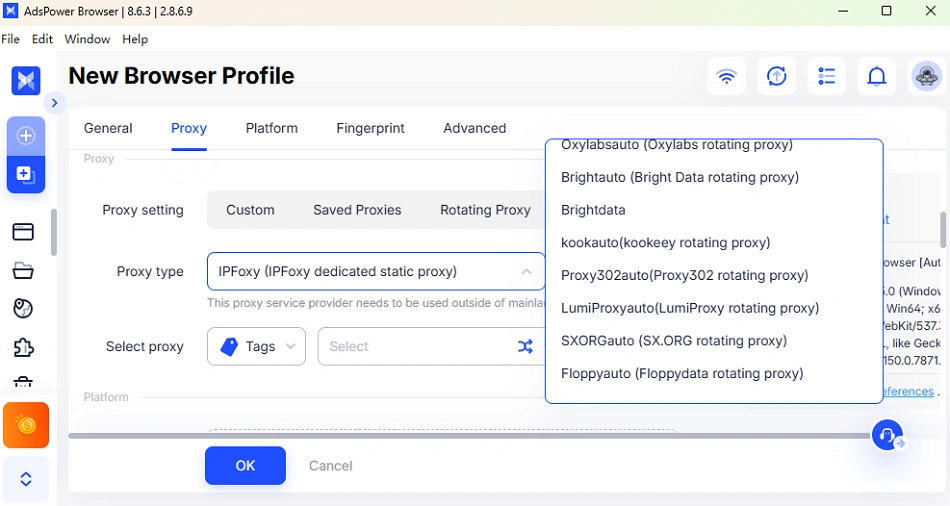Open the sync upload icon in header
This screenshot has width=950, height=506.
pos(777,76)
